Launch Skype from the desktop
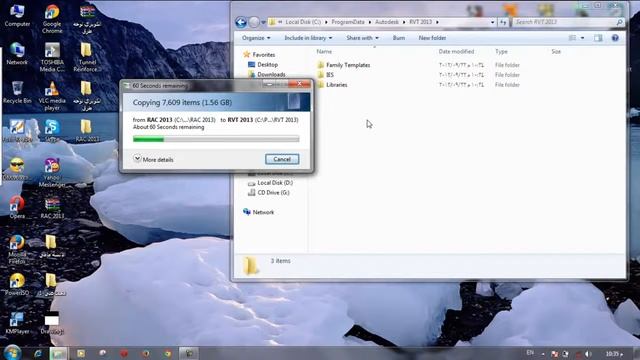640x360 pixels. click(52, 130)
